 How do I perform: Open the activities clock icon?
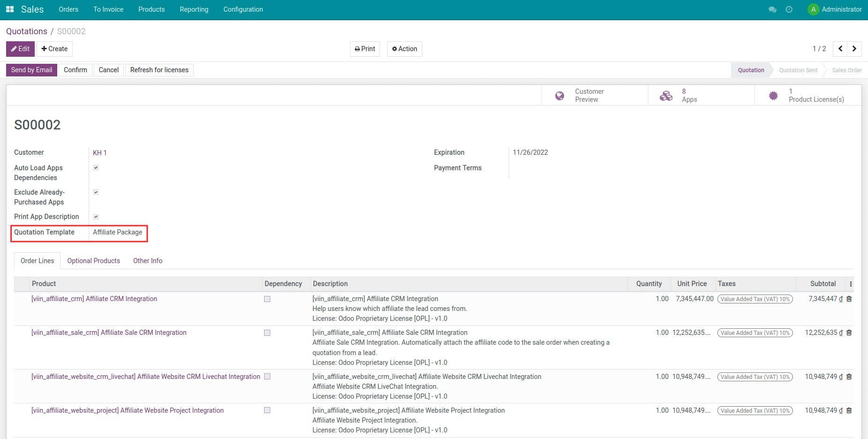click(789, 9)
